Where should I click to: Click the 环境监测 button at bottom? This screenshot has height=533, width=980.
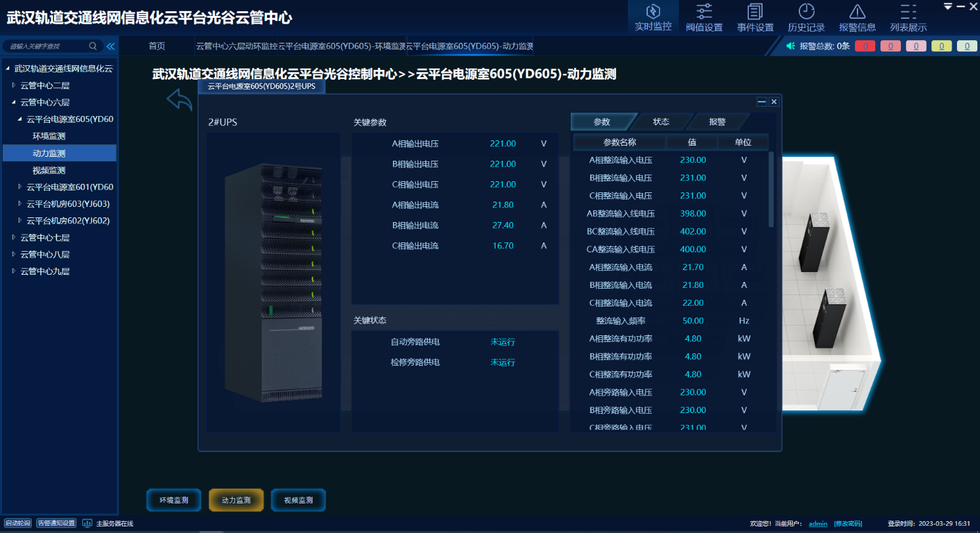173,500
